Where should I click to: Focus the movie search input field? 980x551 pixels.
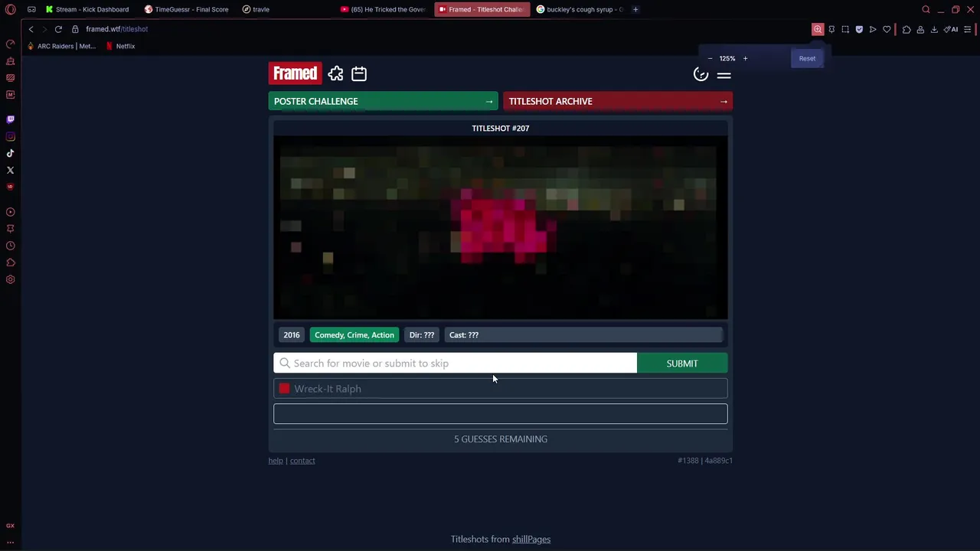click(x=455, y=364)
